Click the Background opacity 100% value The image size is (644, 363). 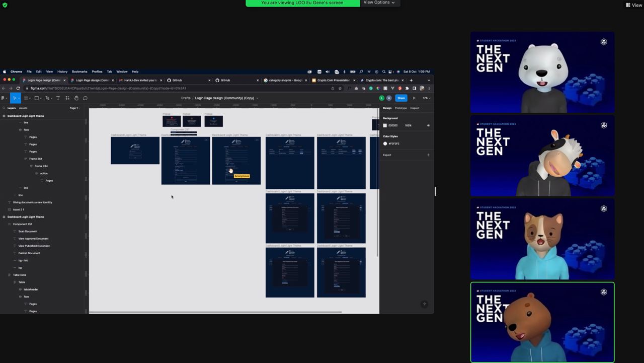point(408,125)
